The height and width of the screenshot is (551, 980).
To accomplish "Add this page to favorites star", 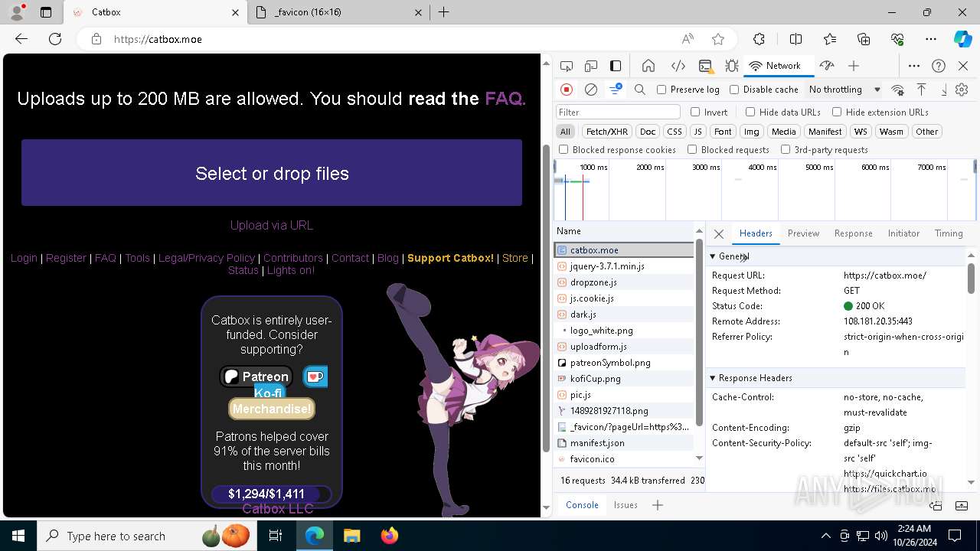I will coord(718,39).
